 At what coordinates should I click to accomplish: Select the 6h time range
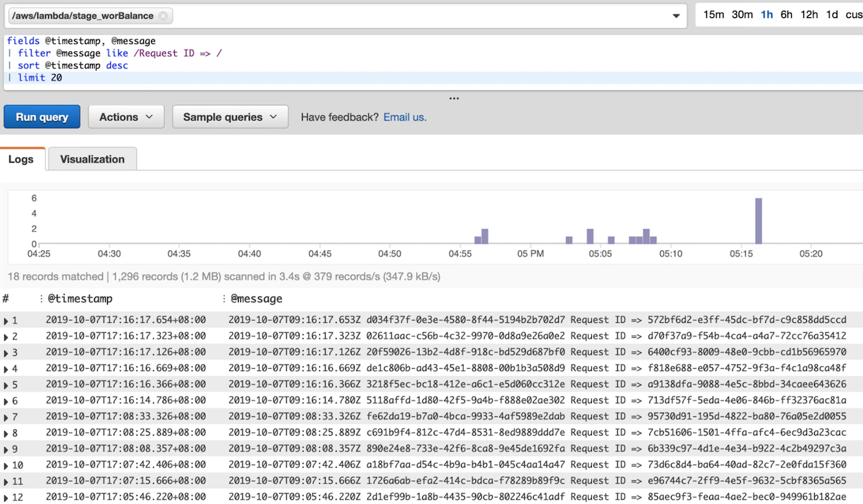[x=785, y=14]
